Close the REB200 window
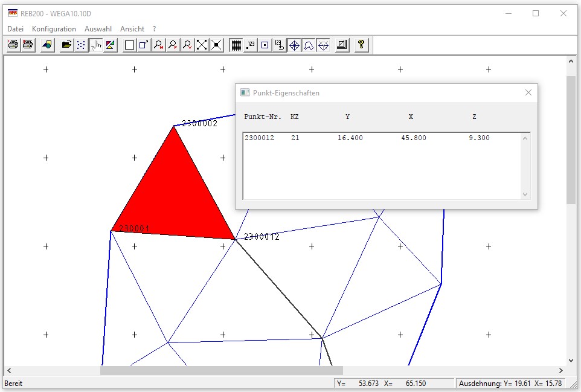This screenshot has height=392, width=581. [563, 14]
